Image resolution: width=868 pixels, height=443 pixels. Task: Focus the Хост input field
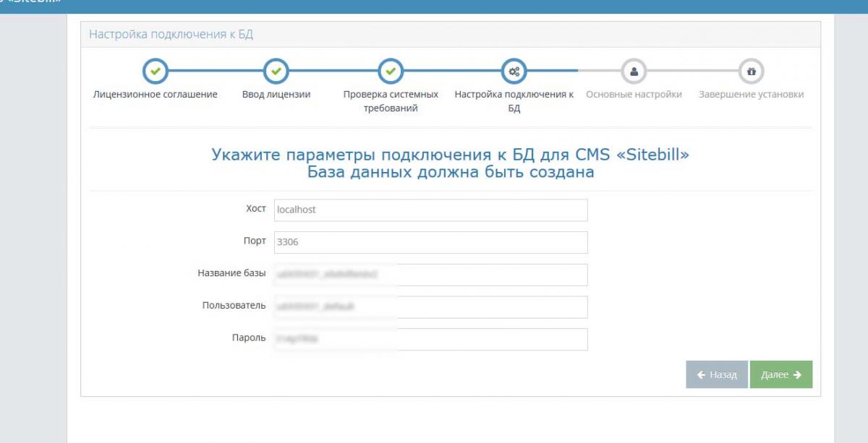(x=430, y=210)
